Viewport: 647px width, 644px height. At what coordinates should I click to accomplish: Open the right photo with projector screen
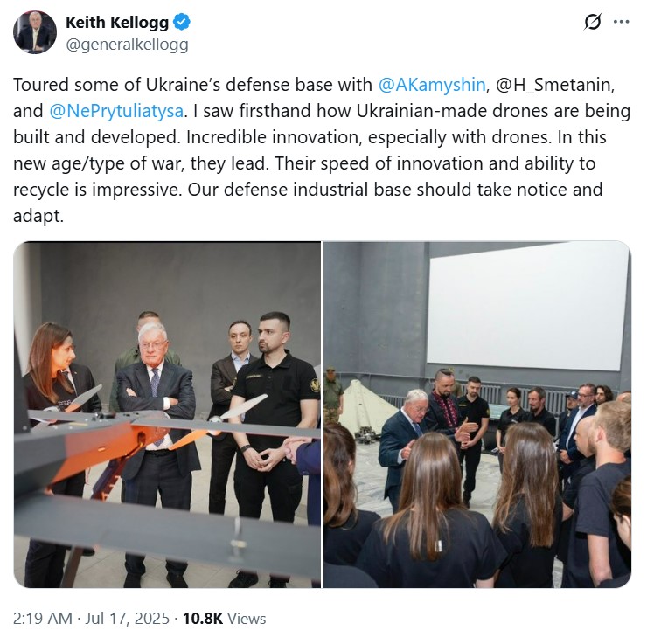[x=477, y=414]
